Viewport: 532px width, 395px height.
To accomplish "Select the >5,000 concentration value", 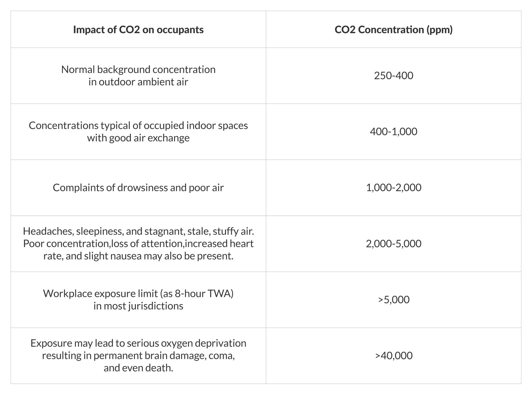I will pyautogui.click(x=394, y=300).
